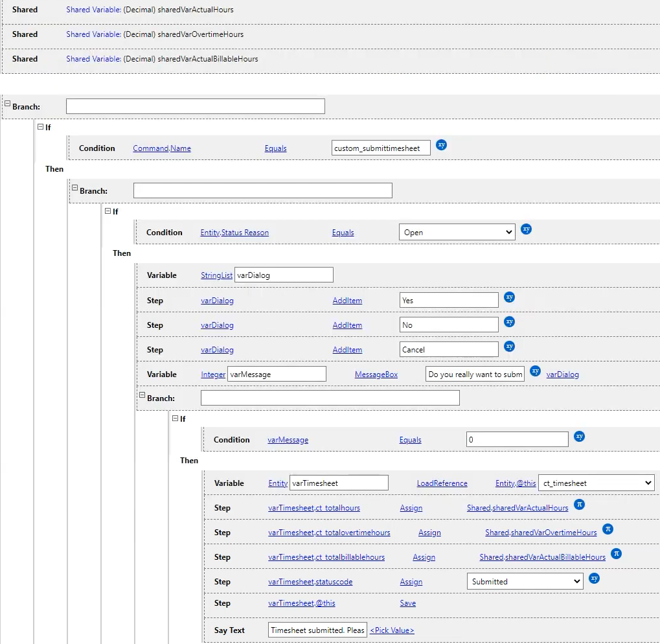Click the top-level Branch name field

[x=196, y=106]
